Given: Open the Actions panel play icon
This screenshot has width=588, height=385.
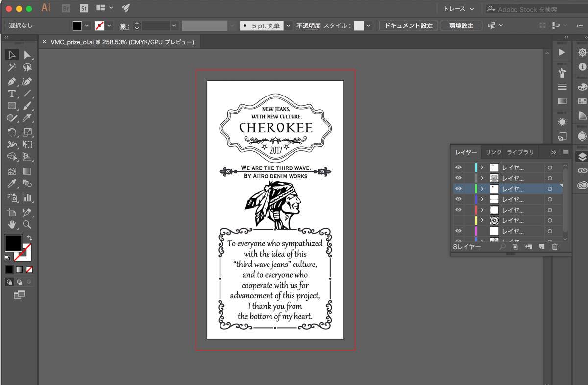Looking at the screenshot, I should (562, 52).
